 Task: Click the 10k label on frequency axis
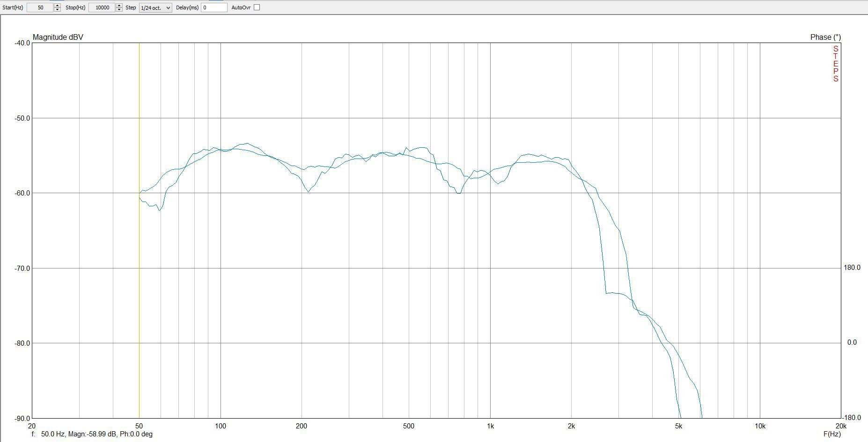(760, 426)
